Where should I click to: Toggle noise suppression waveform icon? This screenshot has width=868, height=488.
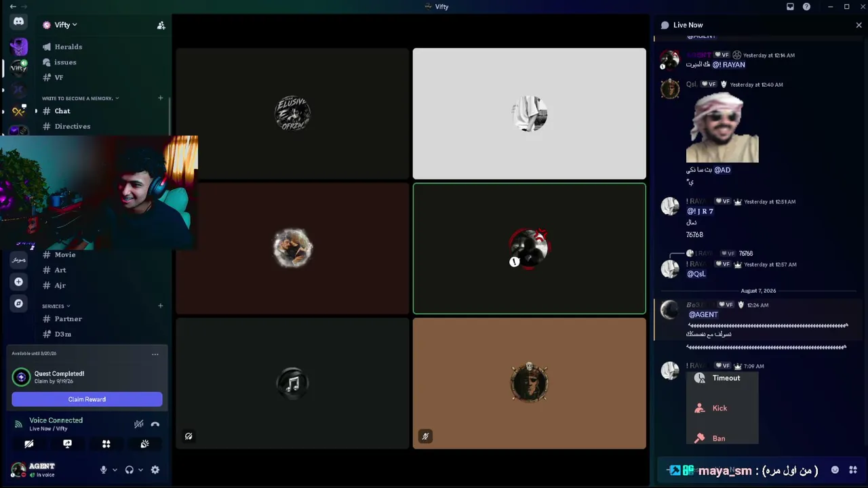138,424
